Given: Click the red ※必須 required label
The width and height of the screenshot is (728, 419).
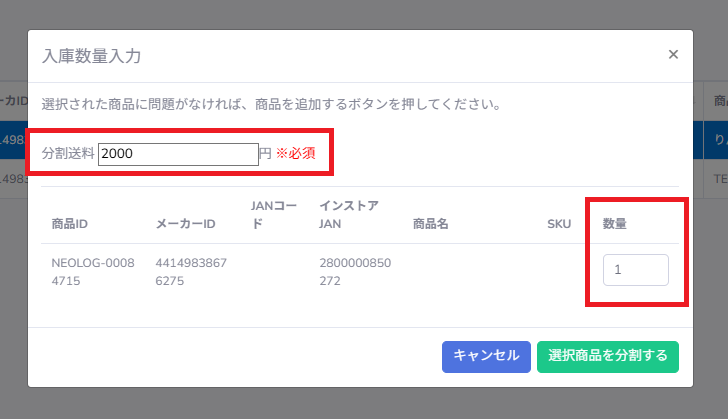Looking at the screenshot, I should coord(296,153).
